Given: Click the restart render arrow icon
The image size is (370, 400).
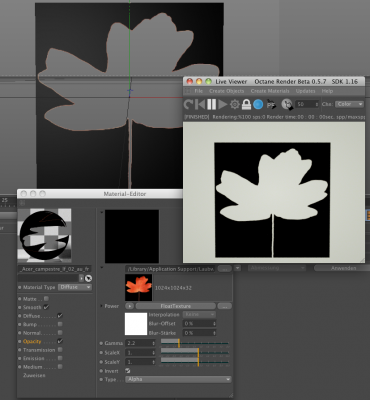Looking at the screenshot, I should click(189, 104).
